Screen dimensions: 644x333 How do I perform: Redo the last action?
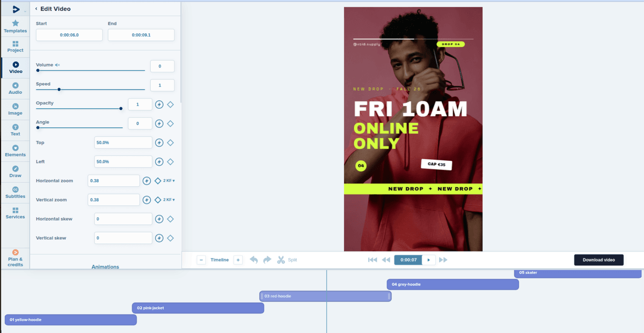pyautogui.click(x=267, y=260)
